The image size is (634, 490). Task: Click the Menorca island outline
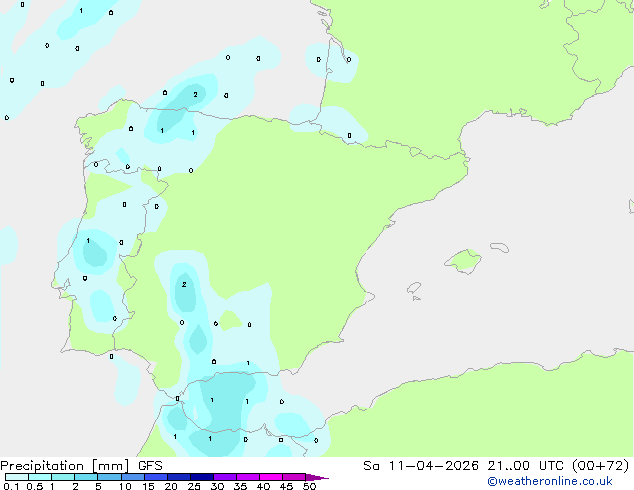[499, 247]
